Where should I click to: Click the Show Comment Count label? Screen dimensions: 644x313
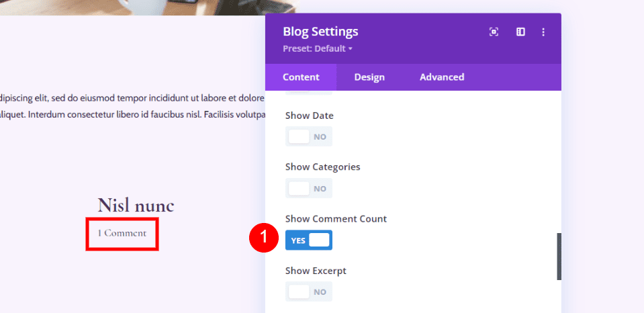336,219
